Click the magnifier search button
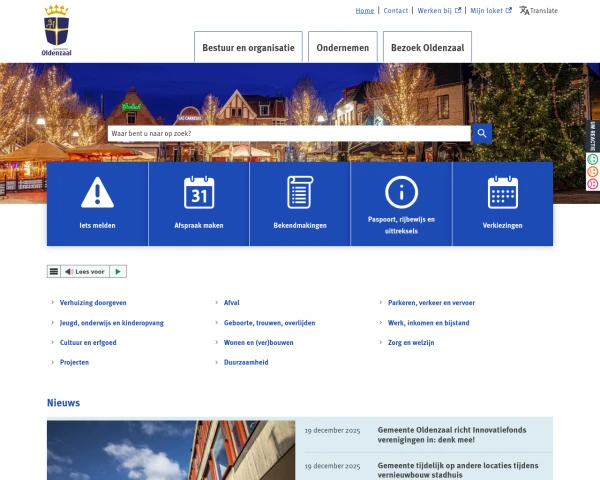 click(482, 133)
